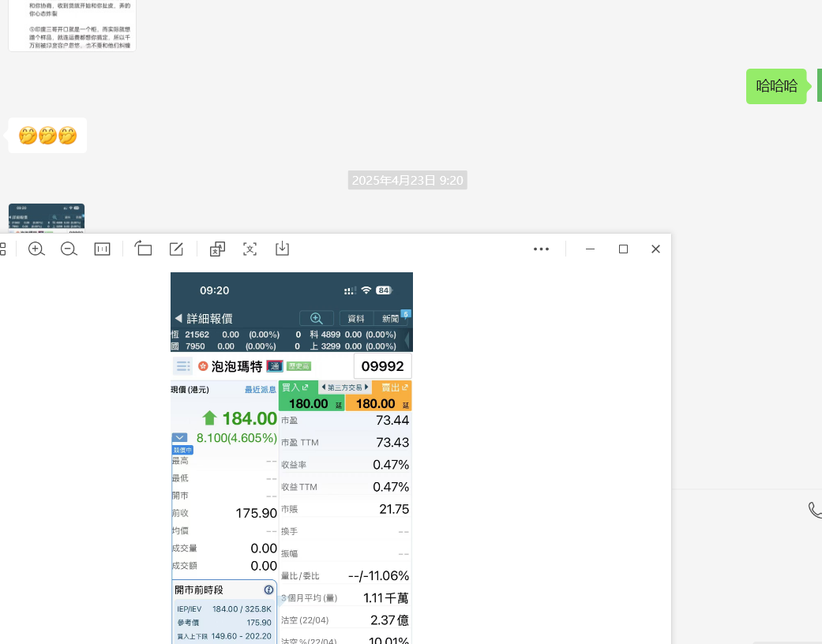This screenshot has height=644, width=822.
Task: Click the magnifier search icon in 詳細報價 header
Action: pyautogui.click(x=316, y=318)
